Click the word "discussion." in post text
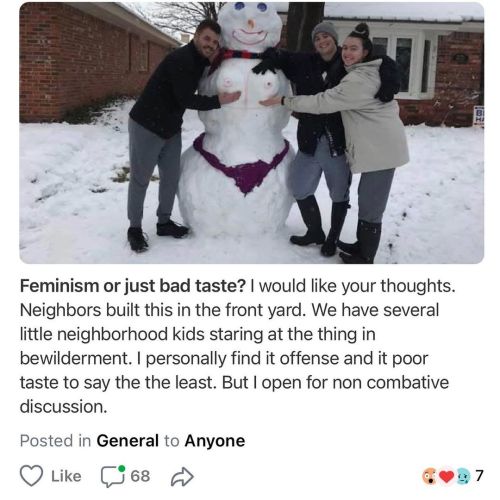Viewport: 500px width, 500px height. pyautogui.click(x=64, y=407)
